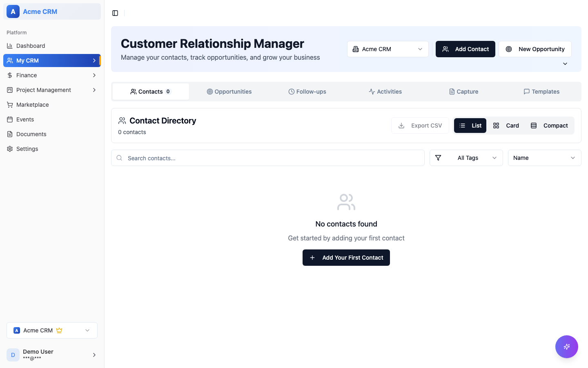This screenshot has width=588, height=368.
Task: Click the Acme CRM sidebar header
Action: coord(52,11)
